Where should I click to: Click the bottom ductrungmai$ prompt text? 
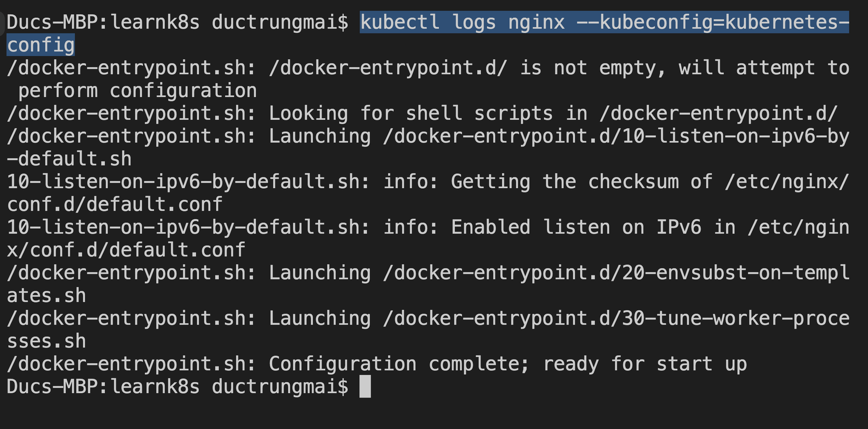pos(280,387)
